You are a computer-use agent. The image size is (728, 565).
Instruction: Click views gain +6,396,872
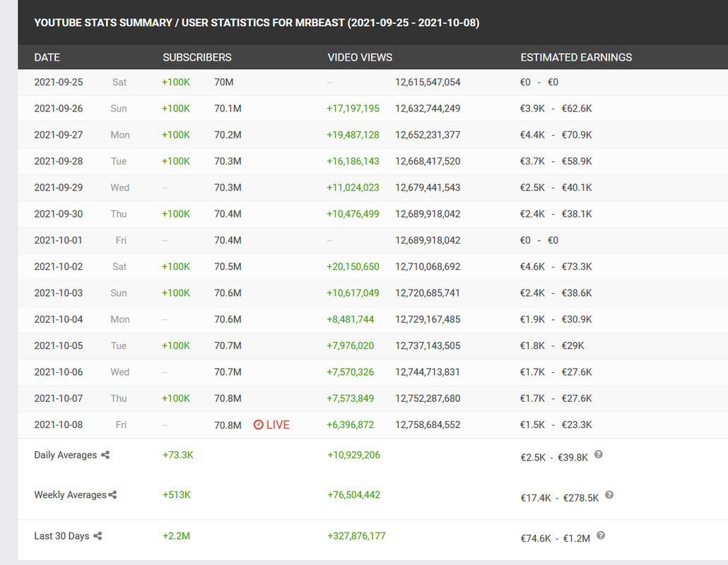coord(351,425)
